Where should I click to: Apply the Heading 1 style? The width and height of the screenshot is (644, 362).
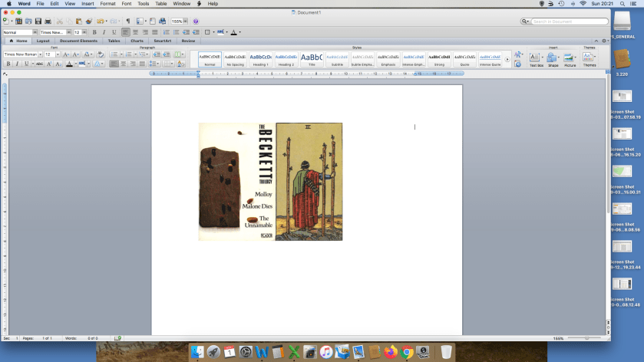(260, 58)
